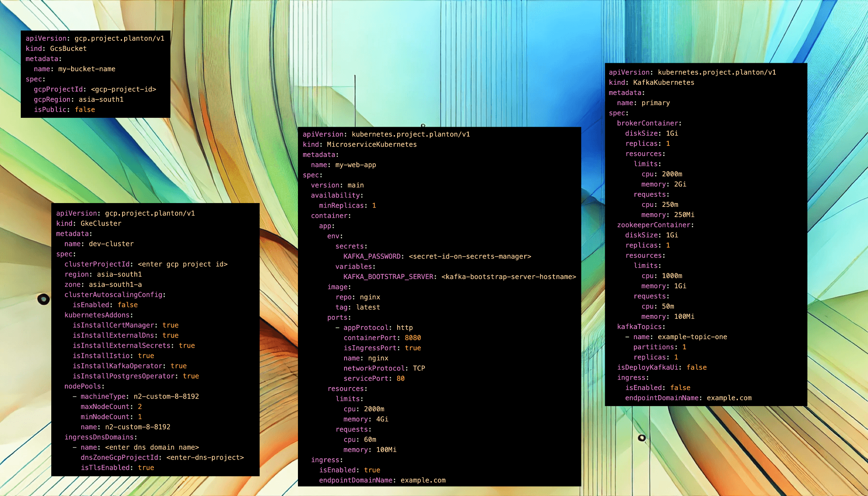Click 'isDeployKafkaUi: false' value
The height and width of the screenshot is (496, 868).
point(696,368)
